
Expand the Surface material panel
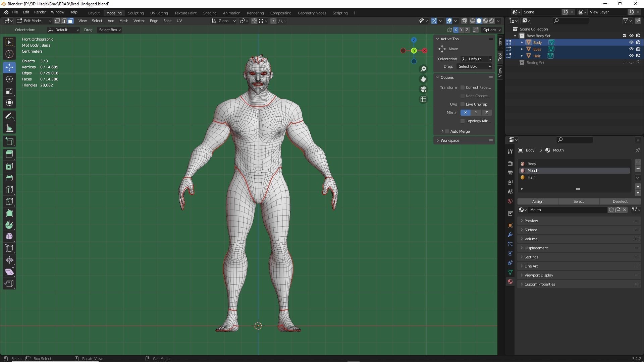[x=531, y=230]
